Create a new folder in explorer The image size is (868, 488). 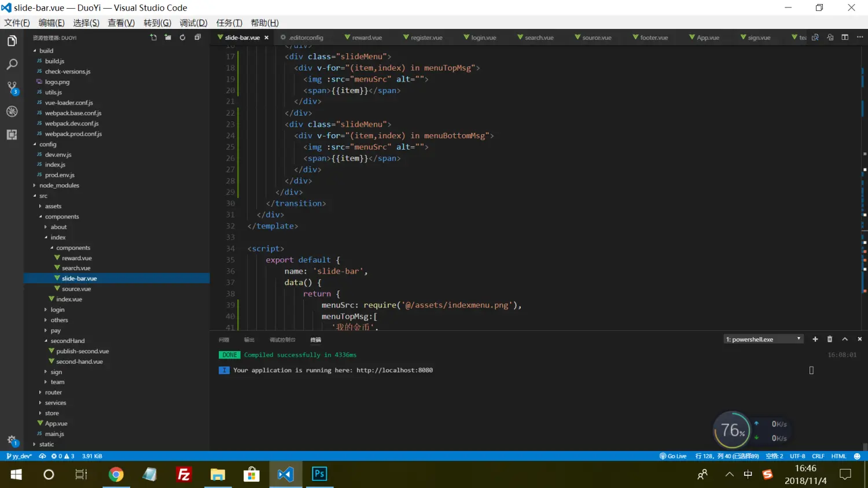168,38
